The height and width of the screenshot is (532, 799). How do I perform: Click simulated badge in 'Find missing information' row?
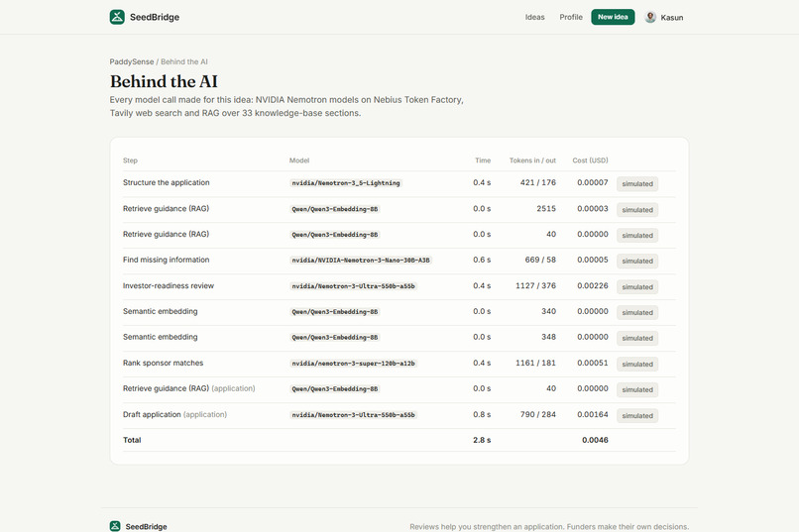[x=637, y=262]
